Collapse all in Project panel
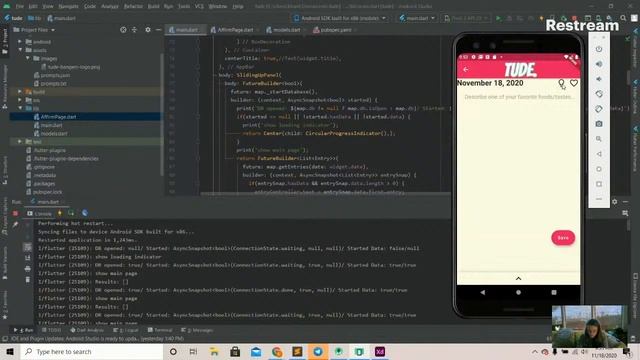640x360 pixels. click(x=134, y=30)
